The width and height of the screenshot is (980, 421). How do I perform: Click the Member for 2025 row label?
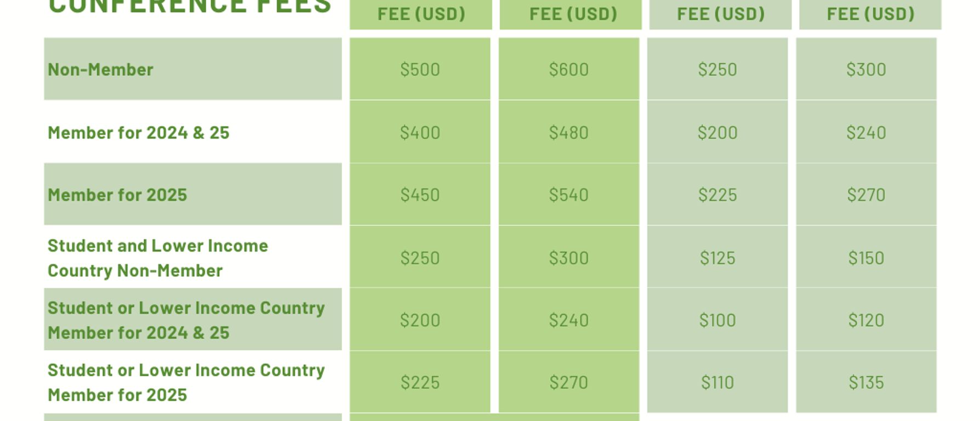117,195
